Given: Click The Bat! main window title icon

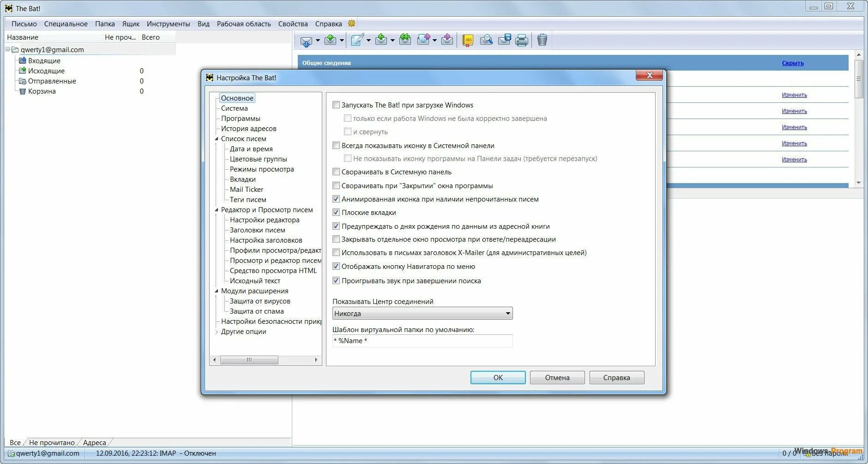Looking at the screenshot, I should [x=9, y=8].
